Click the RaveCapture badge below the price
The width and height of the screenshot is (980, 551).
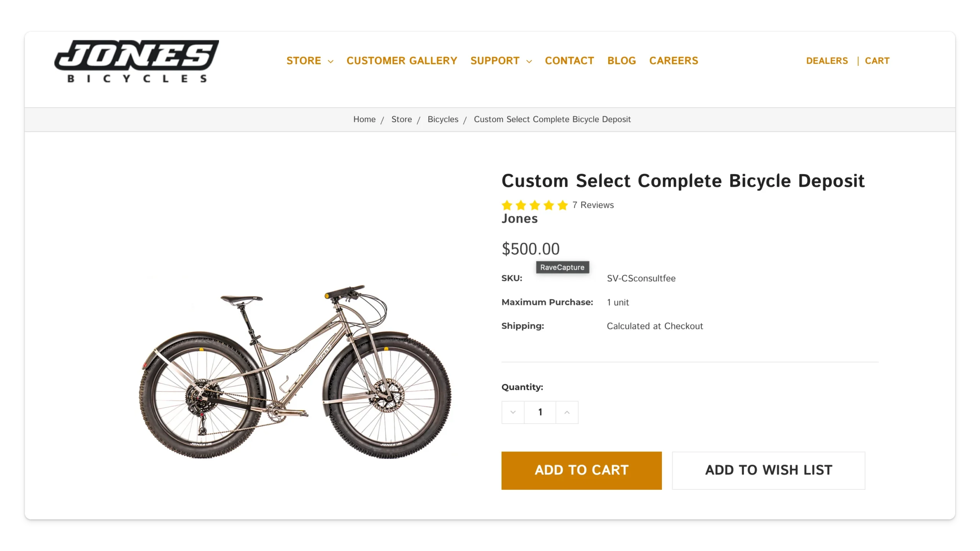click(562, 267)
